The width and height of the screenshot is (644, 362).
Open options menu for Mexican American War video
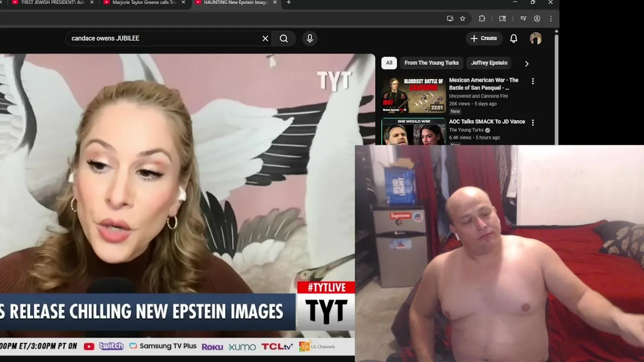[x=533, y=81]
